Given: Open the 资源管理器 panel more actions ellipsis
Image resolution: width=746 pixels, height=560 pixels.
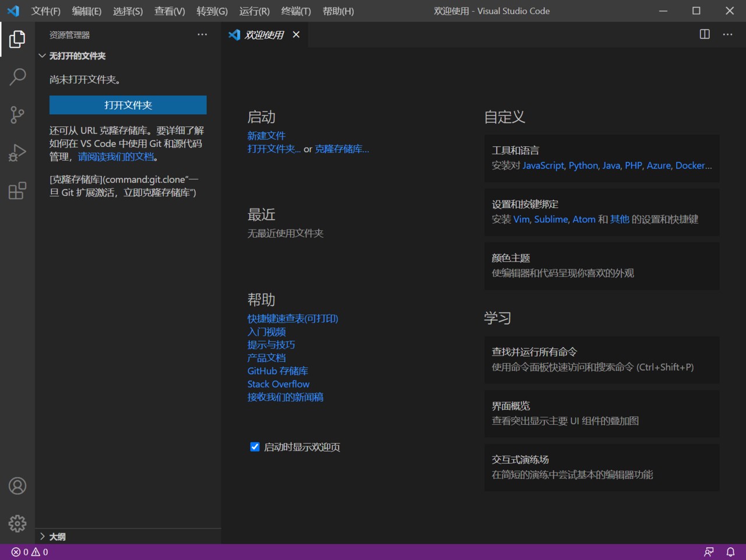Looking at the screenshot, I should coord(202,35).
